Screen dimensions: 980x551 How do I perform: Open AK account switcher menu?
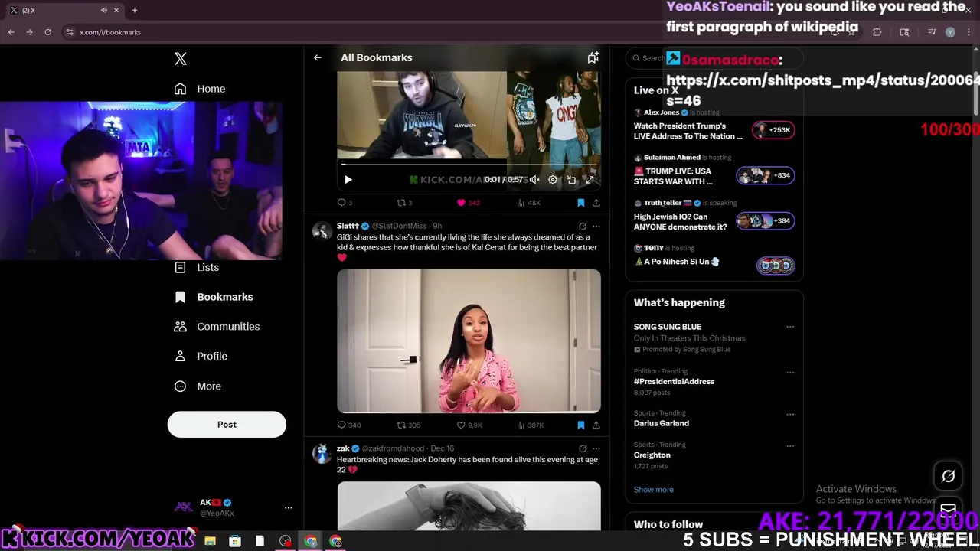234,507
